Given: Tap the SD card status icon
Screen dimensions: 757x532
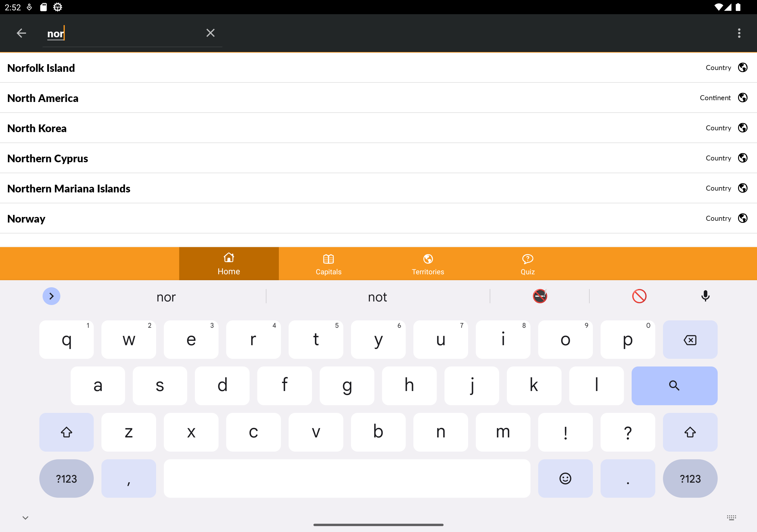Looking at the screenshot, I should click(43, 7).
